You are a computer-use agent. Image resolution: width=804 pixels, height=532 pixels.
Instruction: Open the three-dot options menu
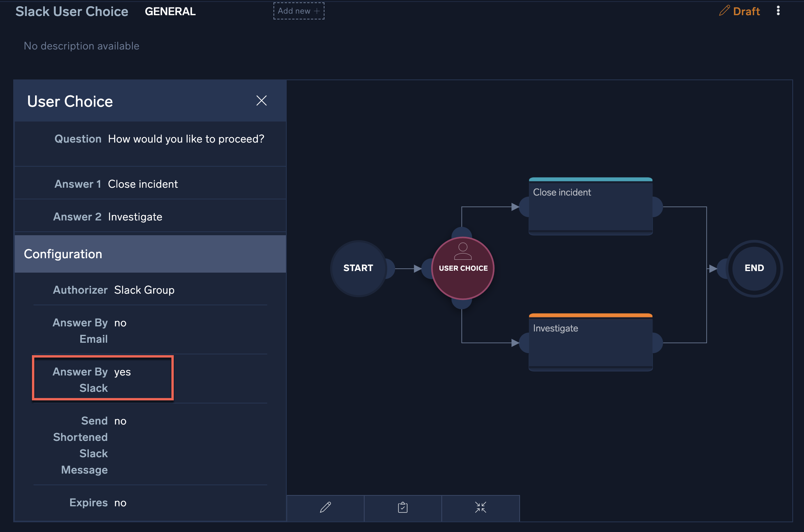[778, 11]
